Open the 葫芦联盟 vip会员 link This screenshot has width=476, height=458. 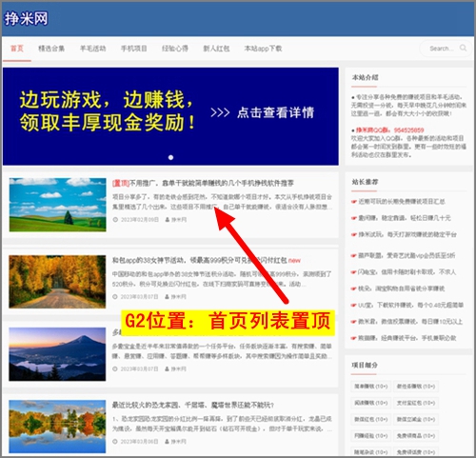pyautogui.click(x=407, y=255)
